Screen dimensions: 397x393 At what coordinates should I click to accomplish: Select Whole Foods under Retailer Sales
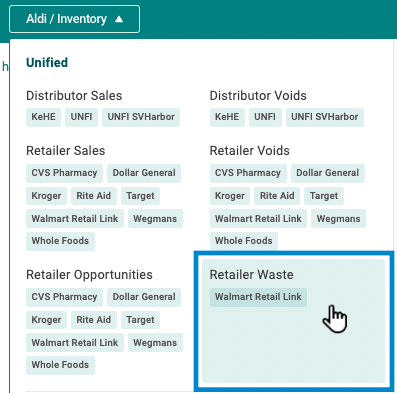tap(60, 241)
